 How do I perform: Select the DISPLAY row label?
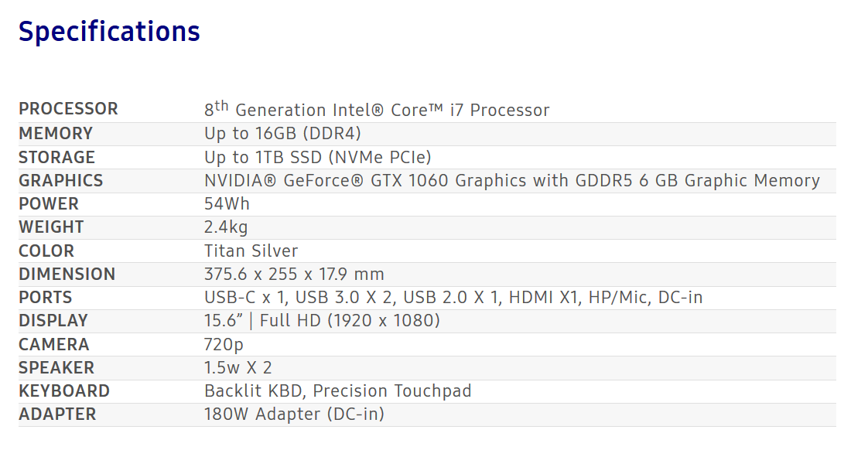pos(53,320)
